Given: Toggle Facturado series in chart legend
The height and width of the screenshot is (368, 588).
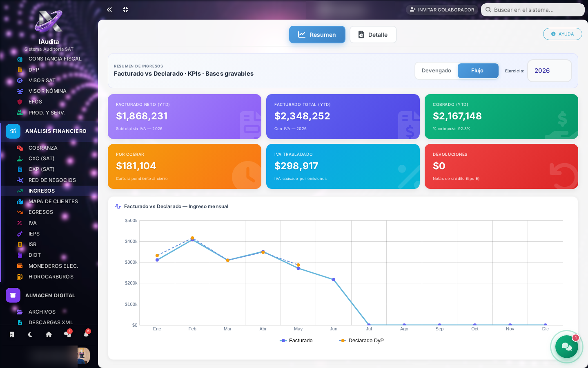Looking at the screenshot, I should pos(296,341).
